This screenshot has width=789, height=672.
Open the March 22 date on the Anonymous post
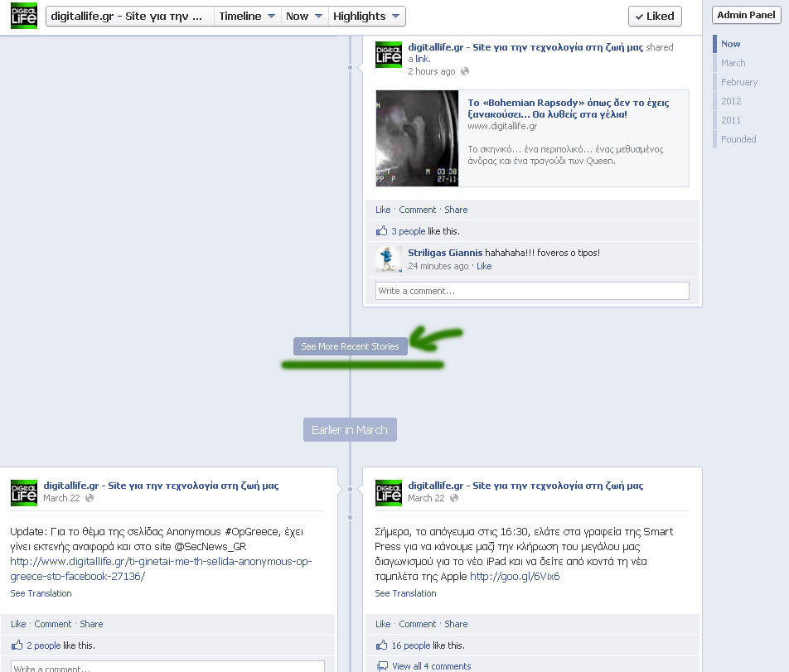61,498
